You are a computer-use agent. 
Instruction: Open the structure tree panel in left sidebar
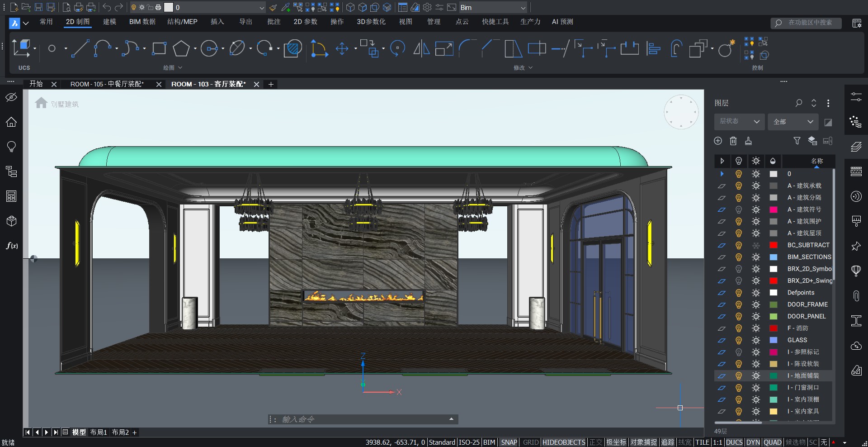click(11, 171)
